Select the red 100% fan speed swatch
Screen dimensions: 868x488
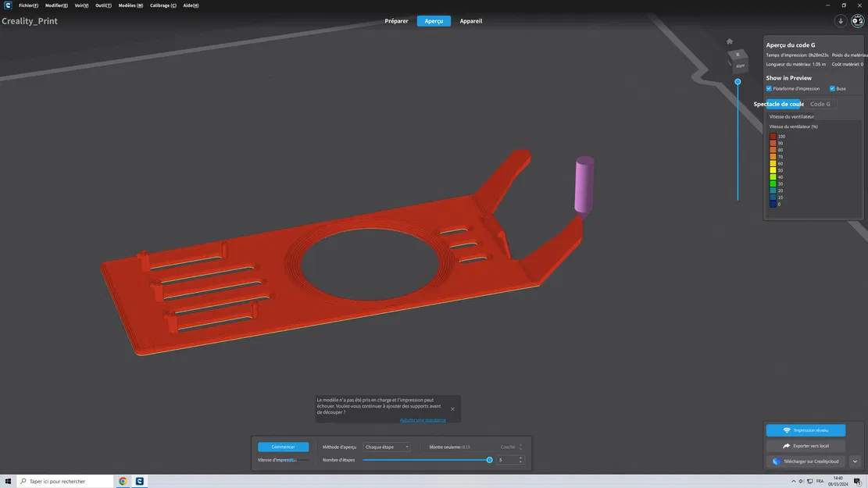click(773, 136)
